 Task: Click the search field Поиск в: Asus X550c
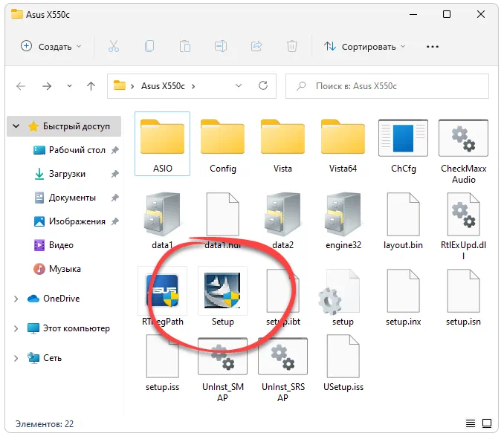387,86
